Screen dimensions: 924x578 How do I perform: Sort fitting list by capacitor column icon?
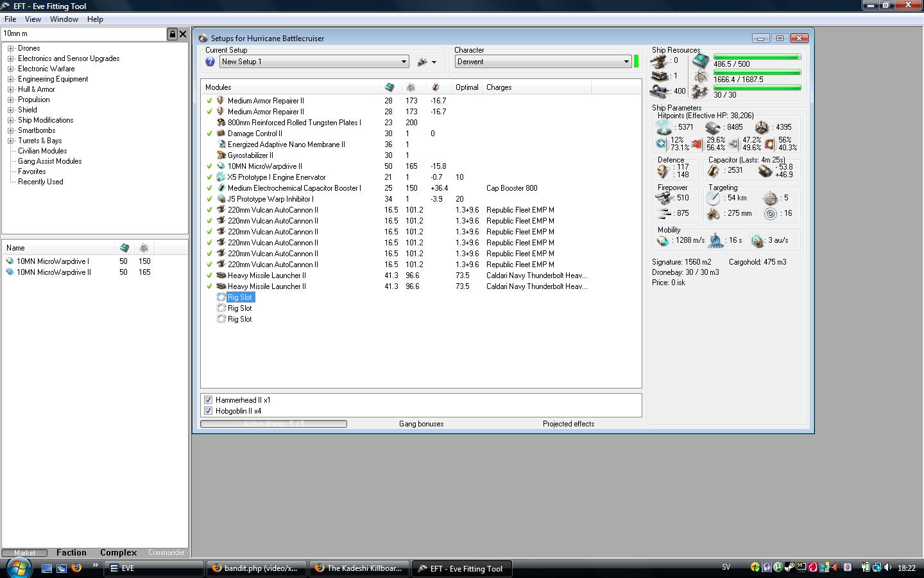tap(436, 87)
